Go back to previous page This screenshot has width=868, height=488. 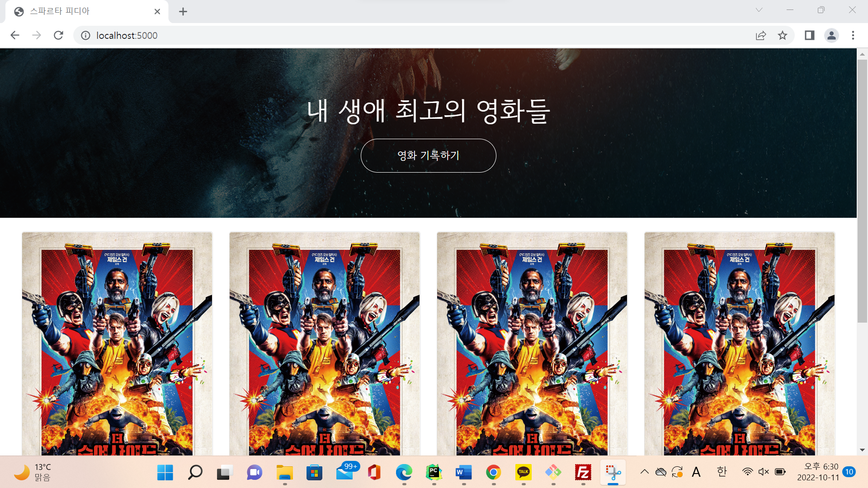pos(15,35)
